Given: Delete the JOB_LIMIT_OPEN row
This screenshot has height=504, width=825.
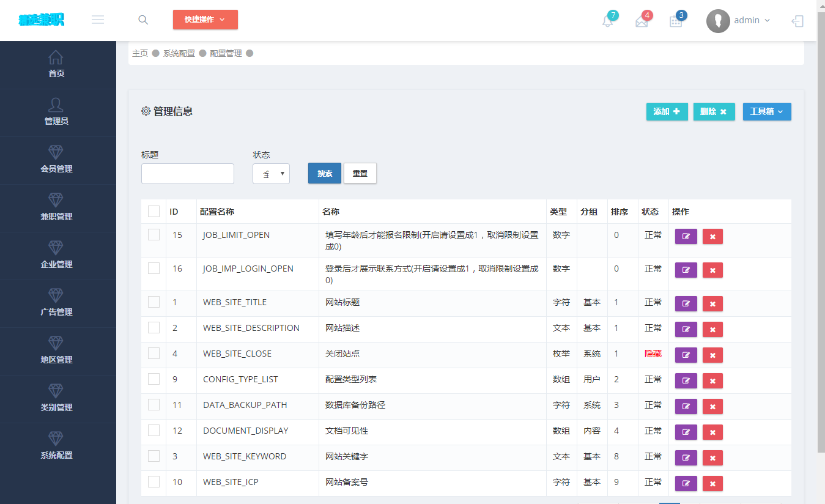Looking at the screenshot, I should [x=712, y=236].
